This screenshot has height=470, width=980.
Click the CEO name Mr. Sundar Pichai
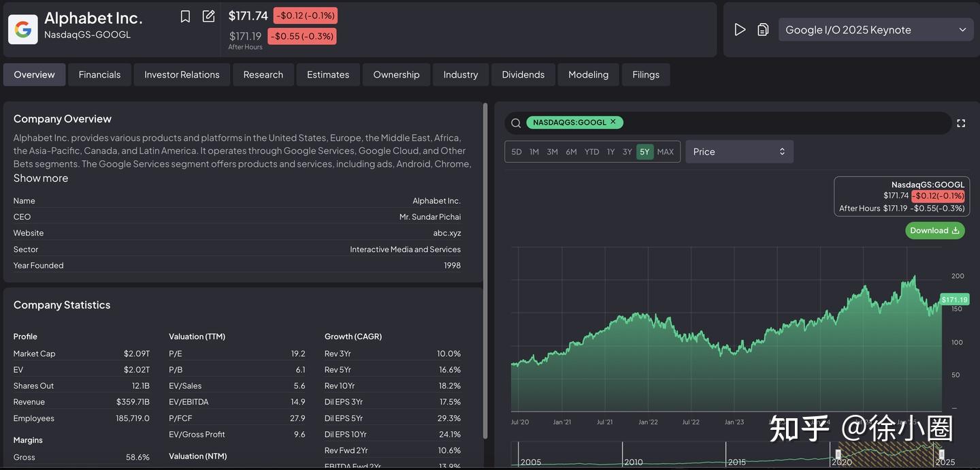(x=430, y=217)
